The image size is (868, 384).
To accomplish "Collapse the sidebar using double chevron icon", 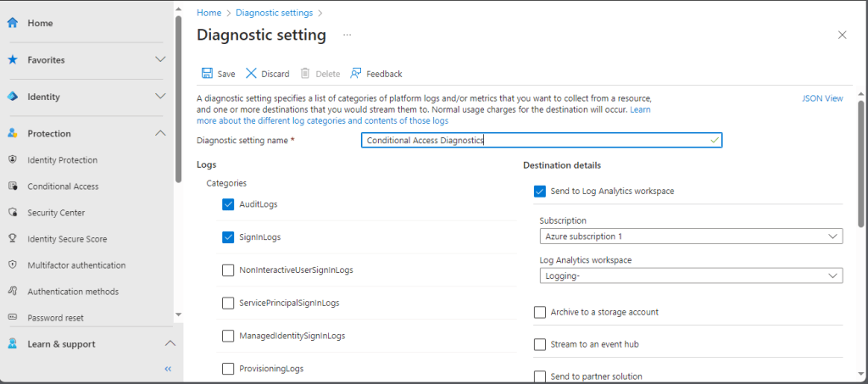I will 168,369.
